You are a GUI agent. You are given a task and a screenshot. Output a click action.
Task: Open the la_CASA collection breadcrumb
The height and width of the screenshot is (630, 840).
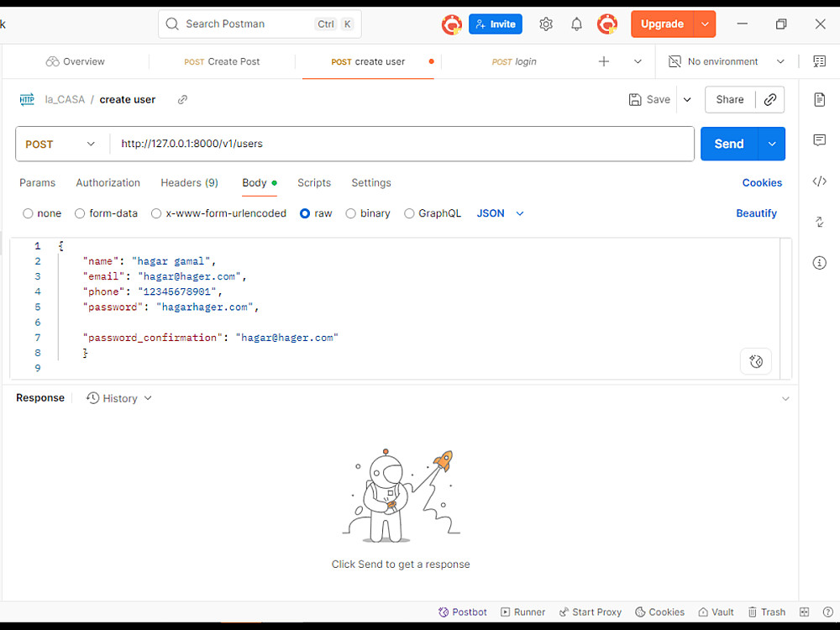65,100
